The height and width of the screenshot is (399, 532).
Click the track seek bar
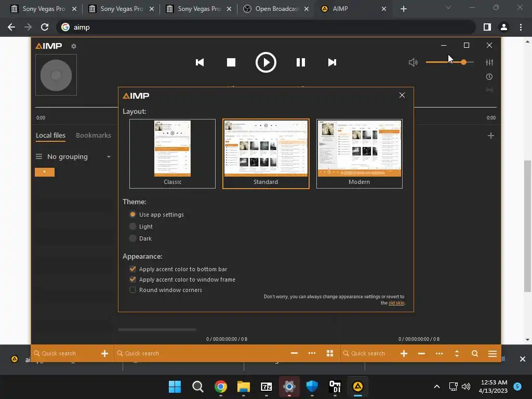(265, 107)
